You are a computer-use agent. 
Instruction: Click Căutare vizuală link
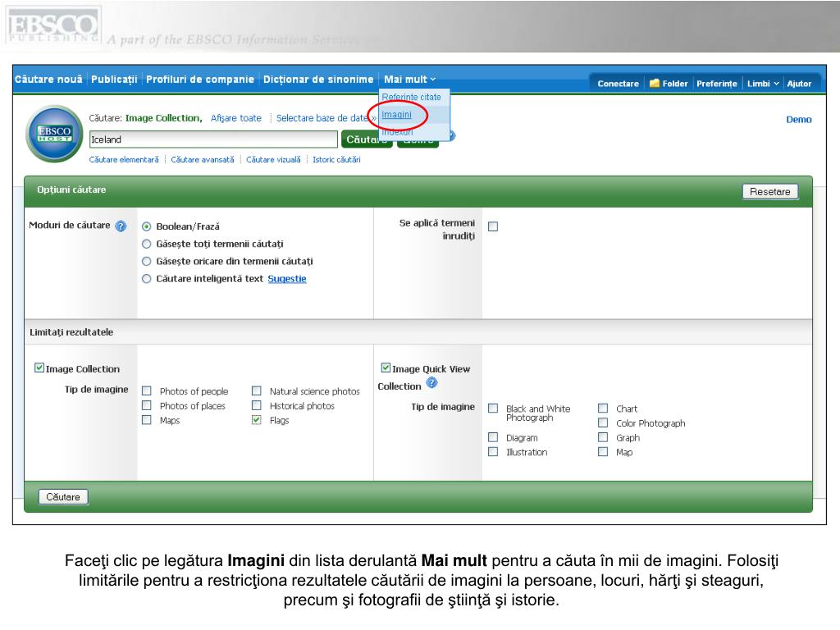click(x=273, y=160)
